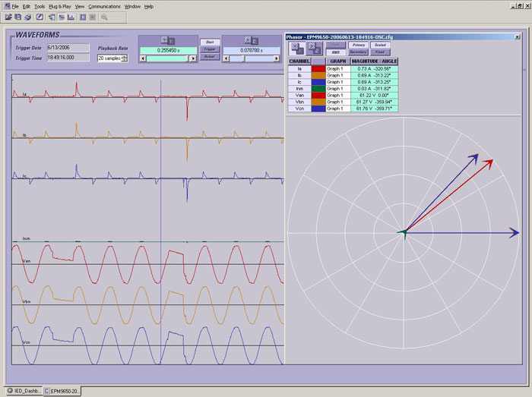Open the Window menu

(132, 6)
